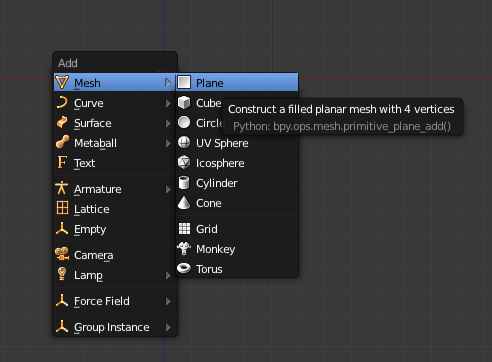
Task: Click the Monkey mesh icon
Action: tap(184, 249)
